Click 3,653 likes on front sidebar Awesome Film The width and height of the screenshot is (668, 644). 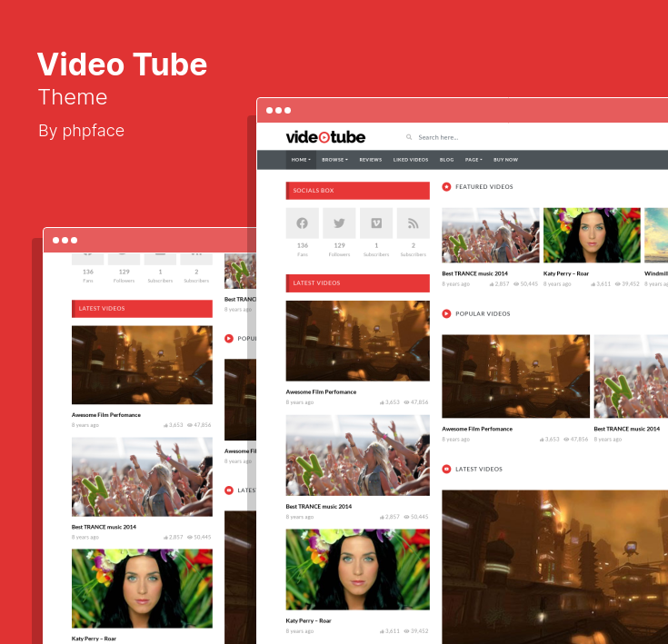pos(389,402)
